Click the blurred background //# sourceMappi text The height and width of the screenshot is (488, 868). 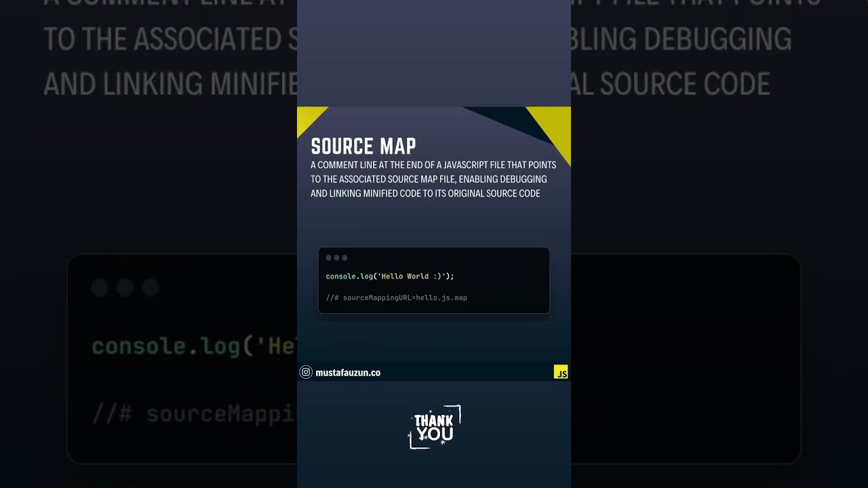point(194,413)
